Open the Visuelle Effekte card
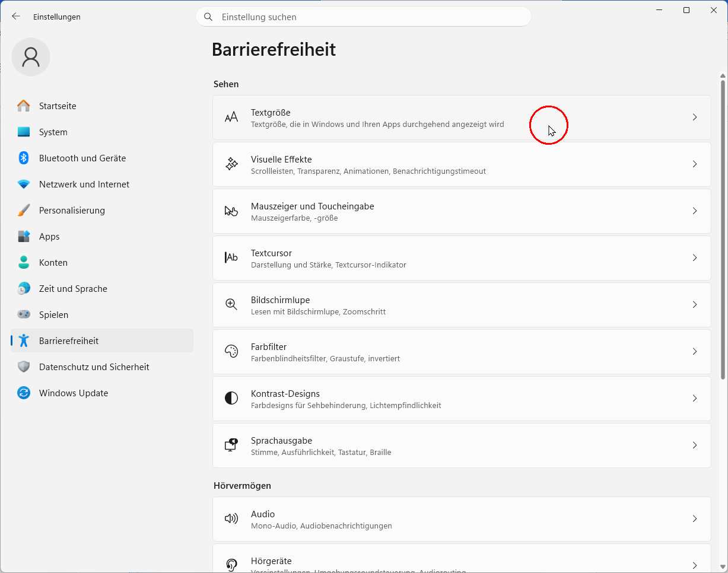This screenshot has width=728, height=573. 462,164
